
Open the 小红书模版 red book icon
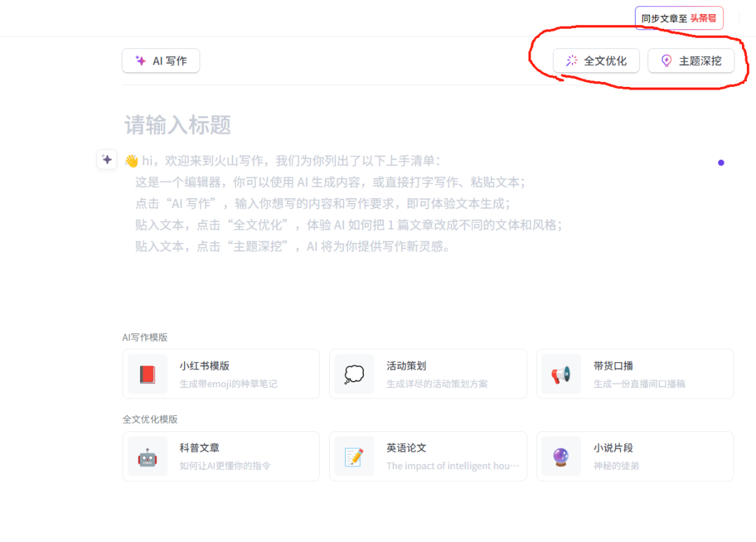pos(147,373)
